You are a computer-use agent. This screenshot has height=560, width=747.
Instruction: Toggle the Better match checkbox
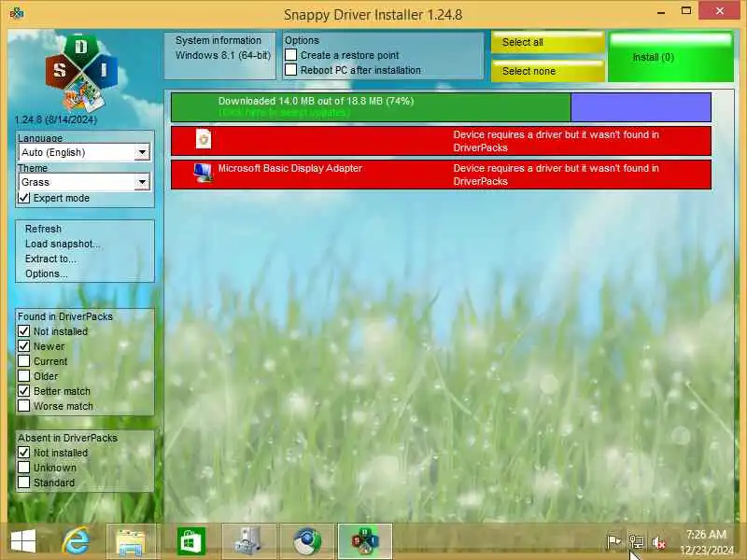click(24, 391)
